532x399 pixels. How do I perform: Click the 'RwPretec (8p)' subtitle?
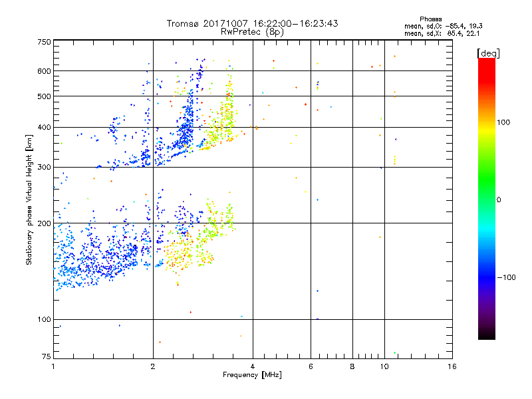(x=252, y=32)
